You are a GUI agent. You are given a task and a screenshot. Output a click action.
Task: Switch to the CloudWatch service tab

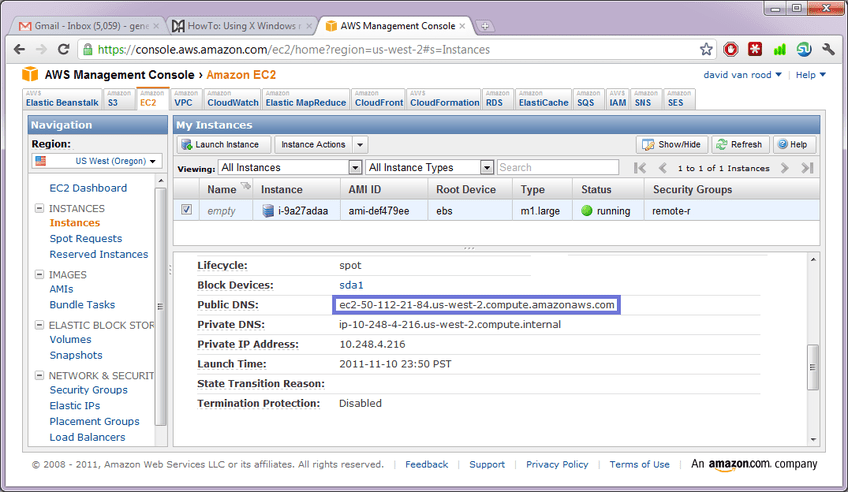click(233, 99)
